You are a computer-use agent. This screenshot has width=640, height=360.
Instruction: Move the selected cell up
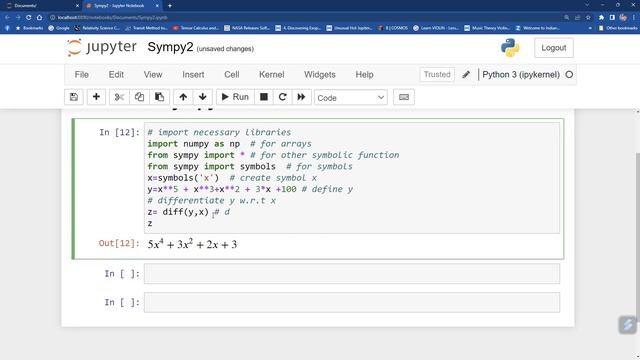(x=183, y=97)
